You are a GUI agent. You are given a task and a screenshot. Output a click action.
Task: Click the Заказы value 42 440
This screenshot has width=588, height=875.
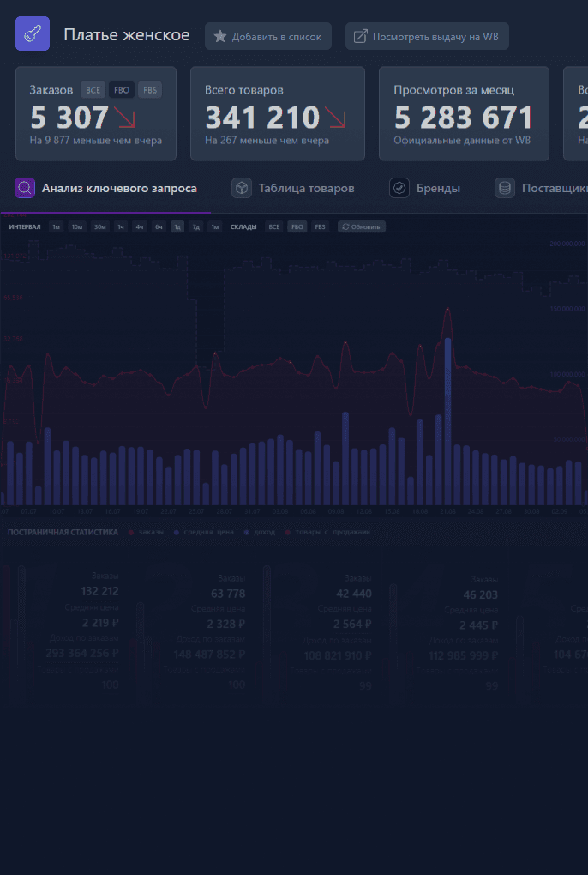click(354, 594)
